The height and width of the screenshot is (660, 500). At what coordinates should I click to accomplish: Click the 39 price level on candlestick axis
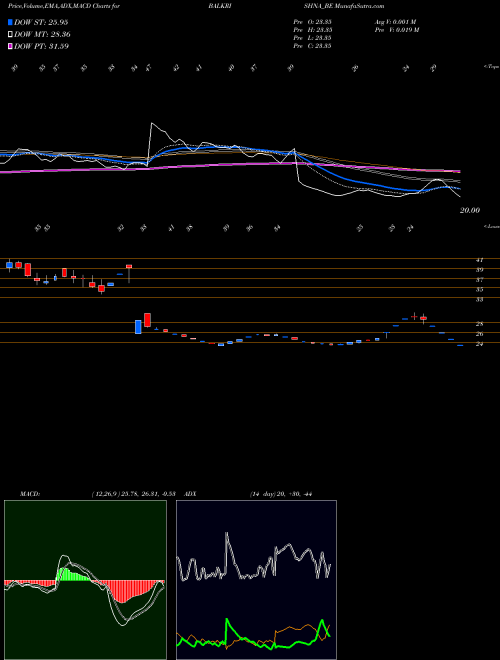(479, 270)
